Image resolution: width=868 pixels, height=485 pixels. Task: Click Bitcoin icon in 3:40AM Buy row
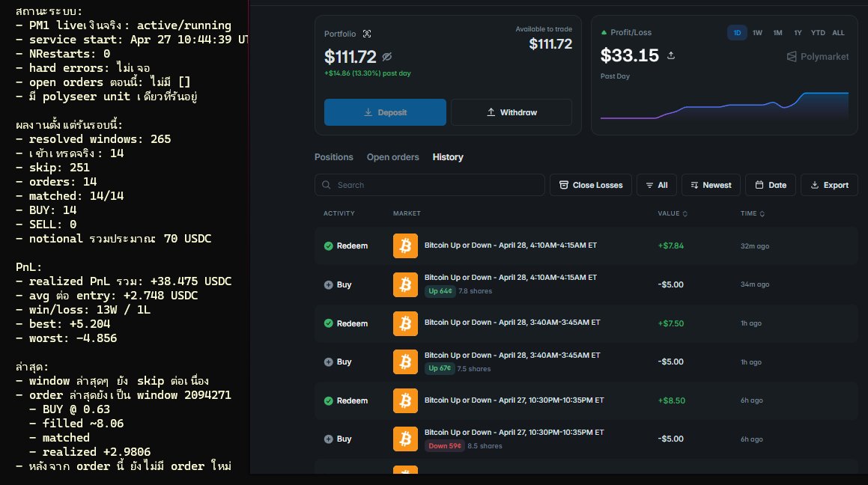[405, 362]
